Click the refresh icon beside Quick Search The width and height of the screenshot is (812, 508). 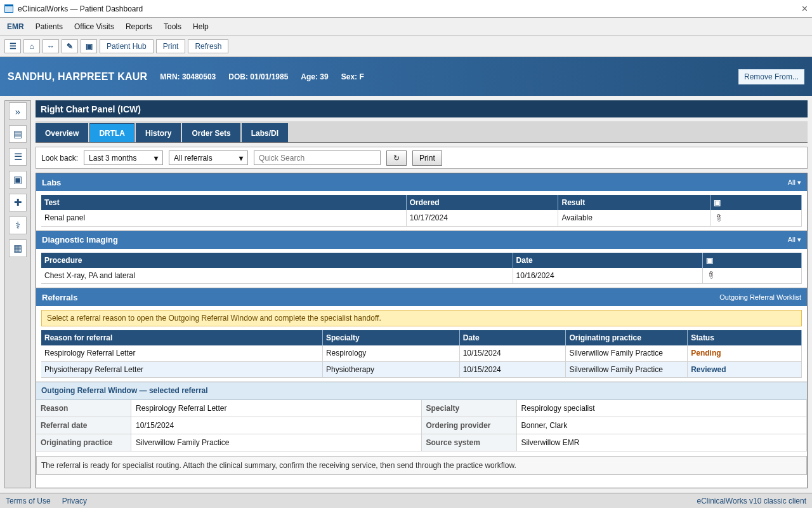[396, 158]
